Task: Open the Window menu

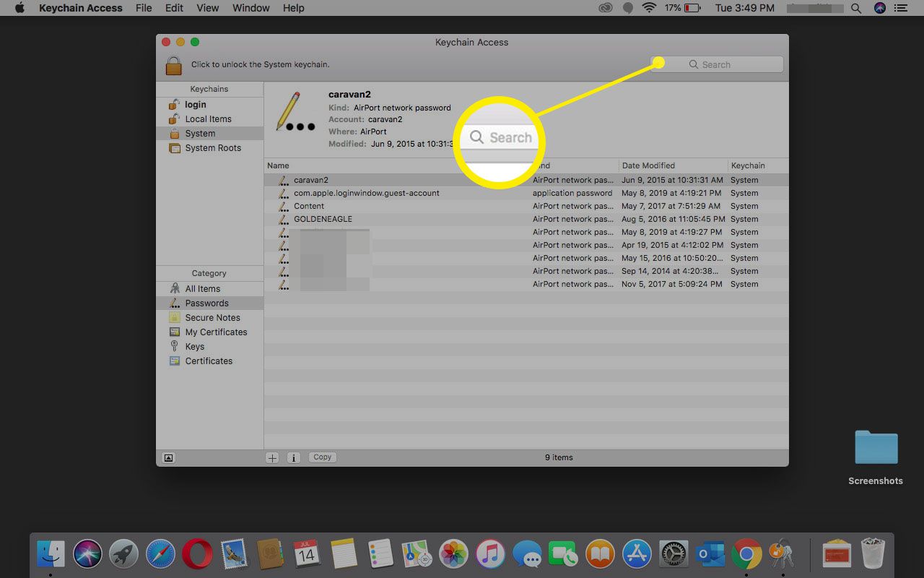Action: point(251,8)
